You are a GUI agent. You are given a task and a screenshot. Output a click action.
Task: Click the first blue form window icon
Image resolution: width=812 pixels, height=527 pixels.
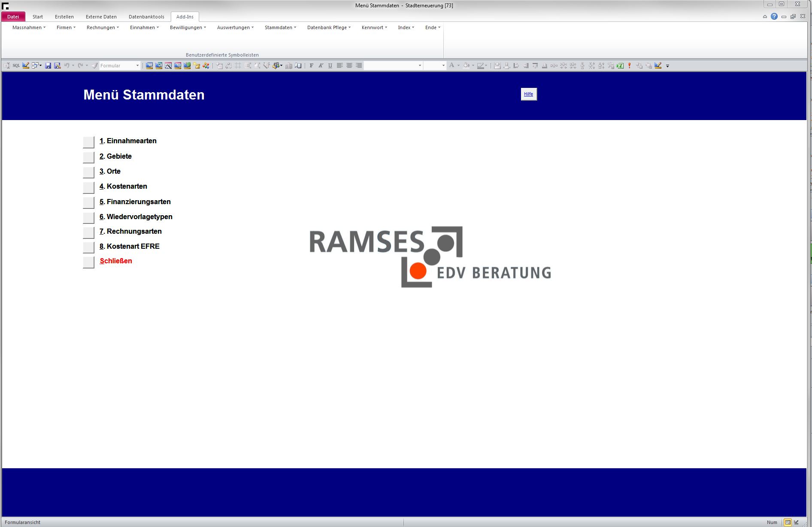[x=149, y=66]
